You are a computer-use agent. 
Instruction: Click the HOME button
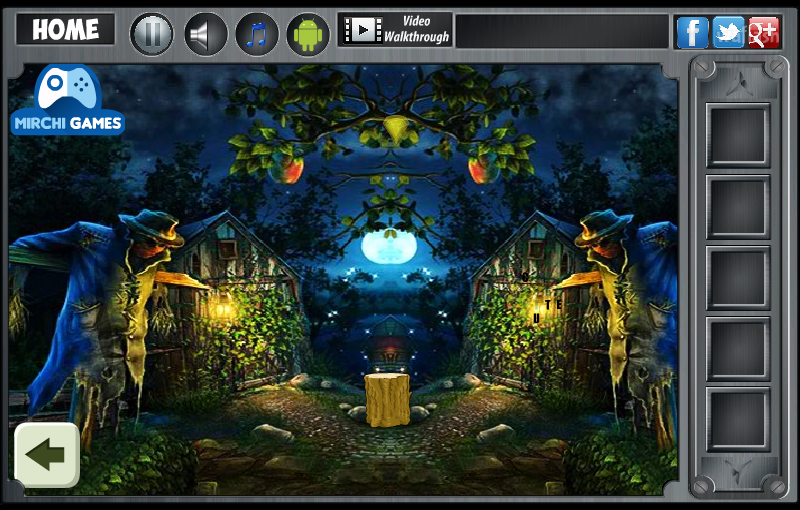(x=65, y=30)
